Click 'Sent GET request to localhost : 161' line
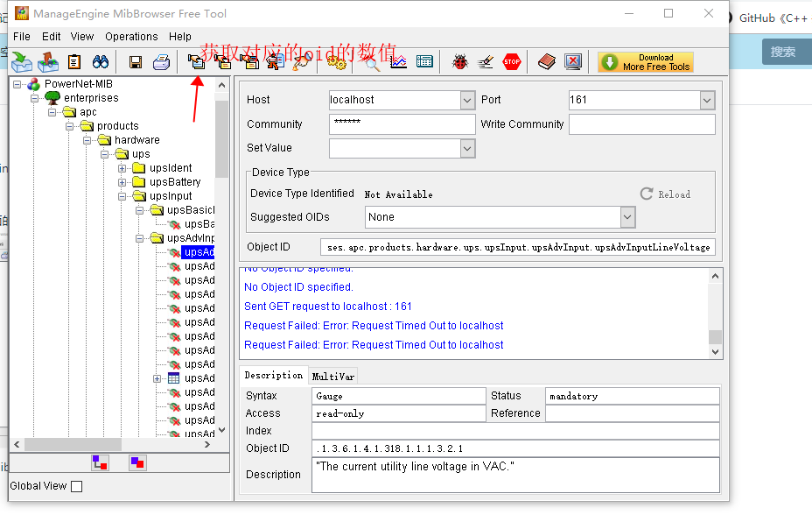 (x=328, y=307)
